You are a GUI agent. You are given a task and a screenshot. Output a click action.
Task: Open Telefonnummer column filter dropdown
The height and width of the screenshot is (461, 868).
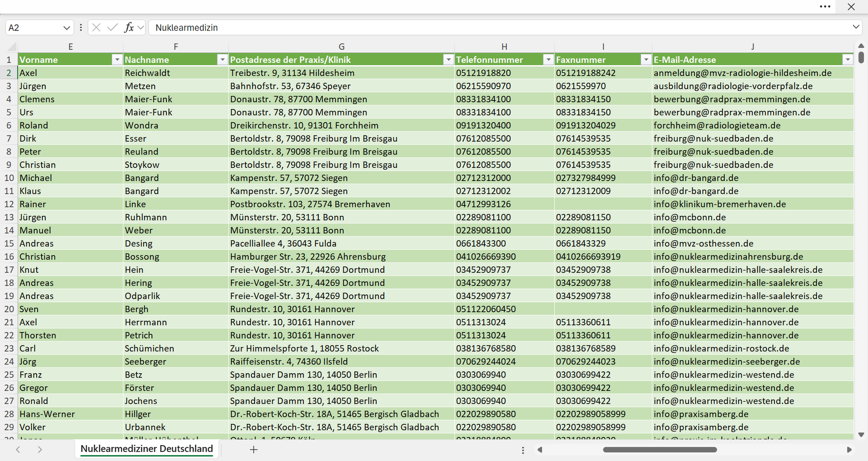pyautogui.click(x=548, y=59)
